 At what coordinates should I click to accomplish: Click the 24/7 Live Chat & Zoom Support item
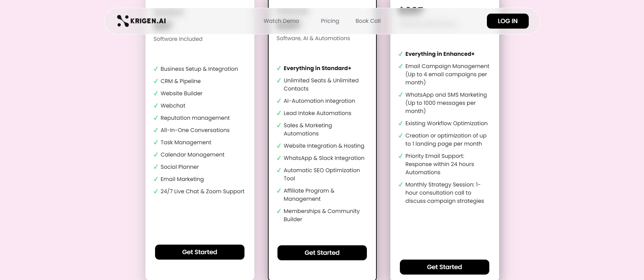coord(202,191)
